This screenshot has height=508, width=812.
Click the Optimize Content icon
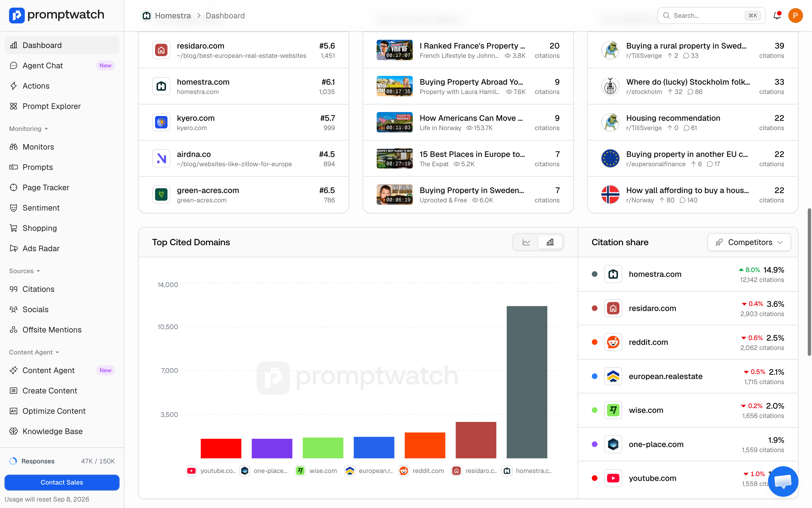point(14,411)
